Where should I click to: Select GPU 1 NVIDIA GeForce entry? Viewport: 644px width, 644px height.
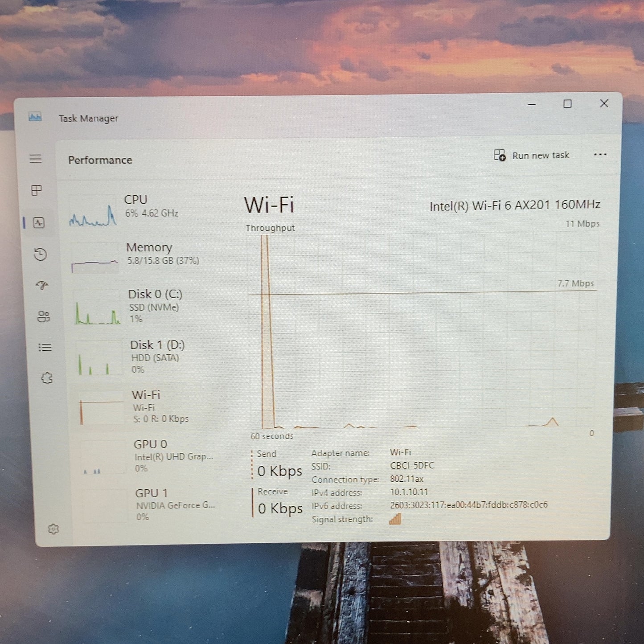152,505
